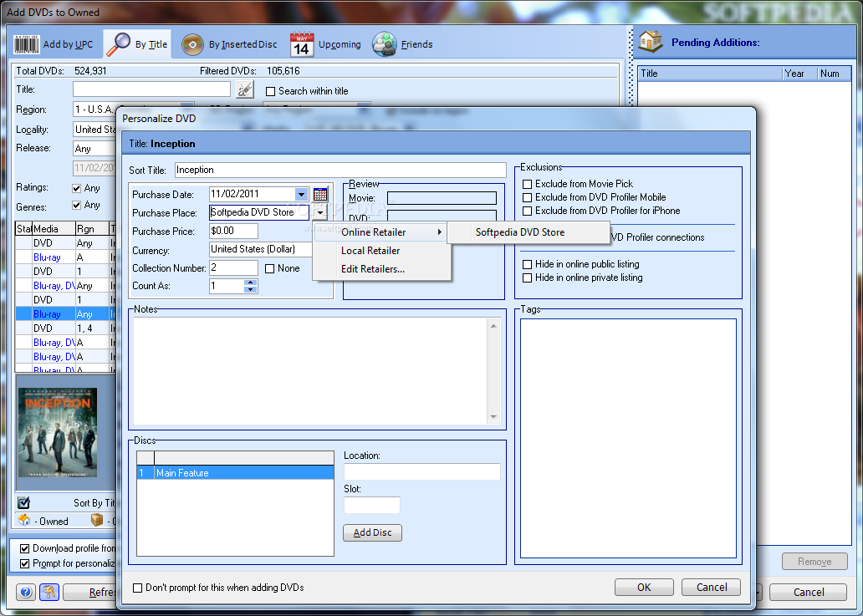863x616 pixels.
Task: Click the Year column header in Pending Additions
Action: (799, 74)
